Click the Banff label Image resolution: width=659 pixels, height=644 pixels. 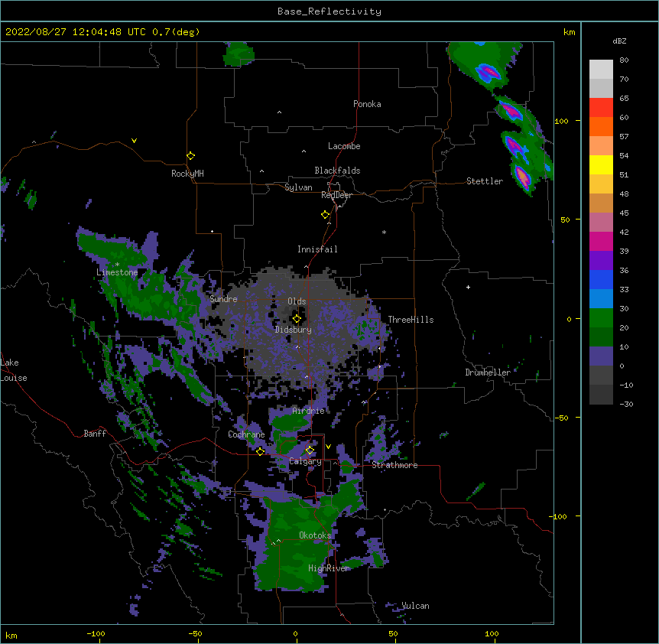(95, 434)
